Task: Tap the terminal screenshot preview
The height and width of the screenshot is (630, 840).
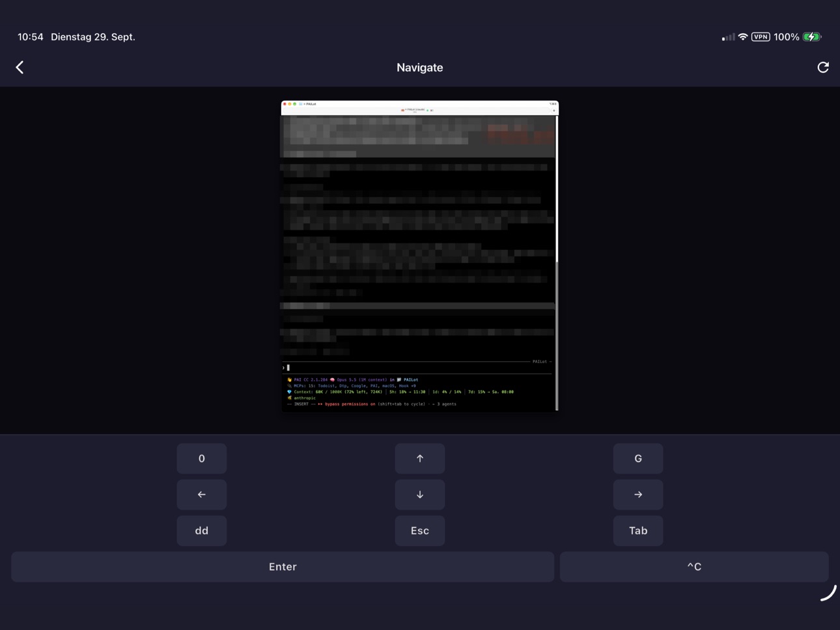Action: pyautogui.click(x=420, y=256)
